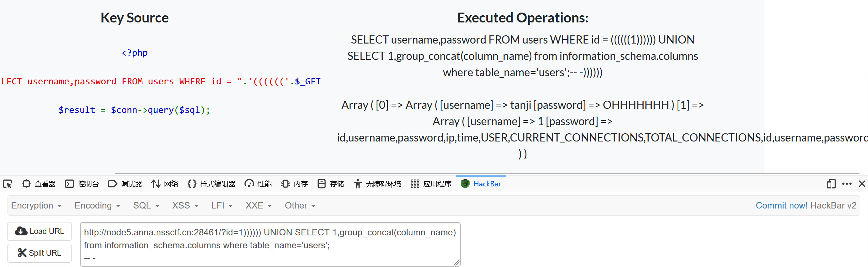This screenshot has height=267, width=868.
Task: Click the Split URL button
Action: pos(40,253)
